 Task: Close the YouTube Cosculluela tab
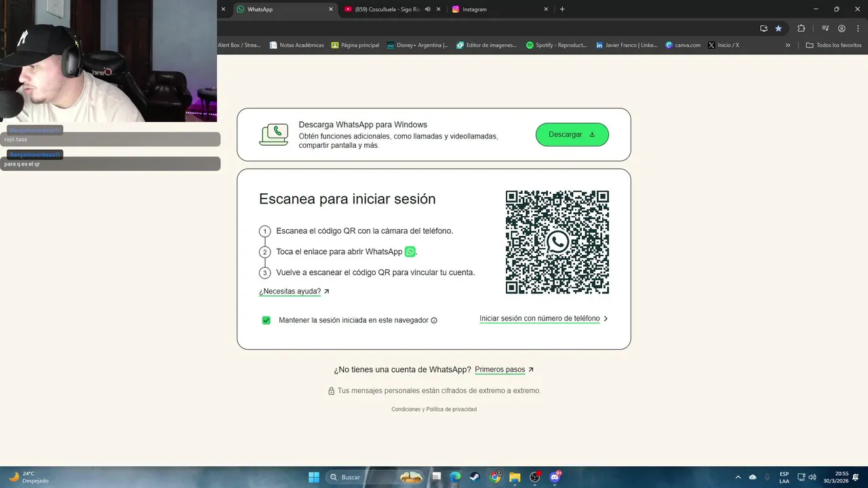coord(439,9)
